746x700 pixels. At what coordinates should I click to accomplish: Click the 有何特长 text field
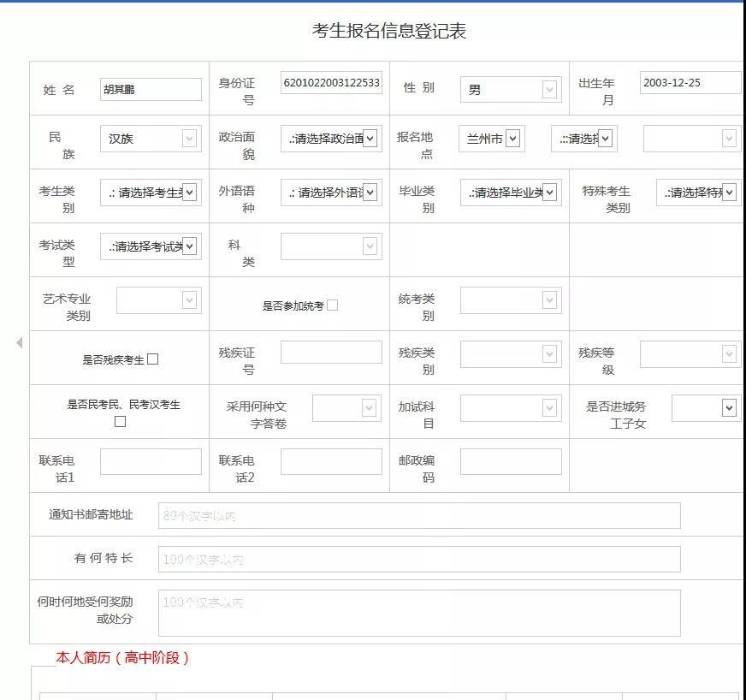419,559
